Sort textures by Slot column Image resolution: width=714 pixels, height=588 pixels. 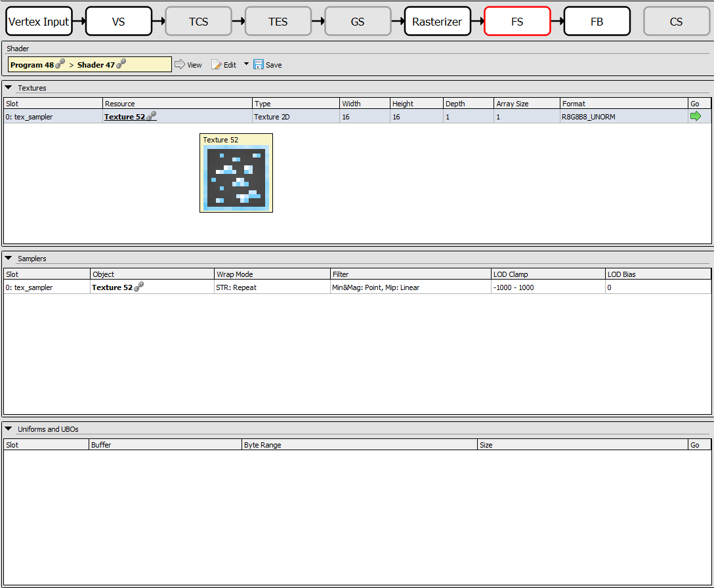coord(52,104)
